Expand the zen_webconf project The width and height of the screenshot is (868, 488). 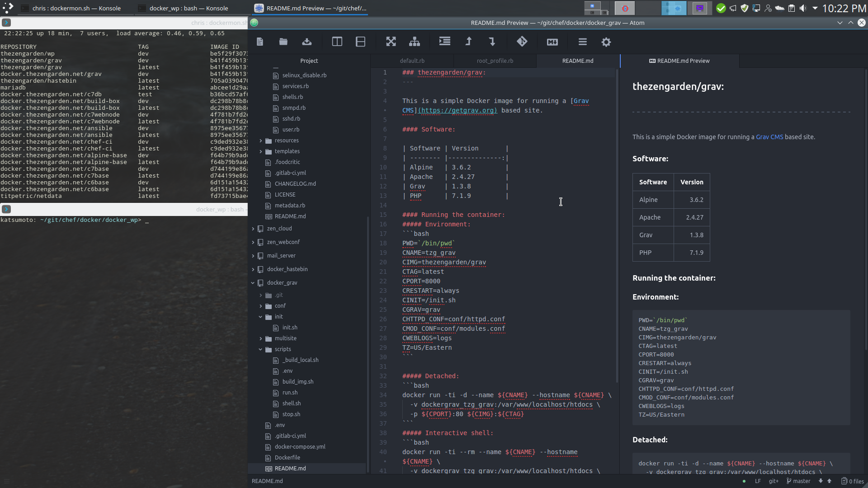(283, 242)
